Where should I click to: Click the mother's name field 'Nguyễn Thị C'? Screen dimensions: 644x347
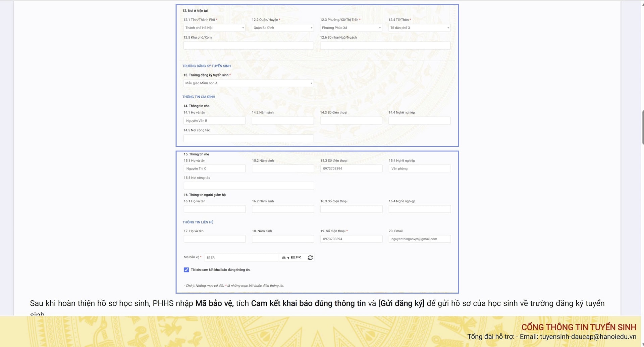pyautogui.click(x=214, y=169)
